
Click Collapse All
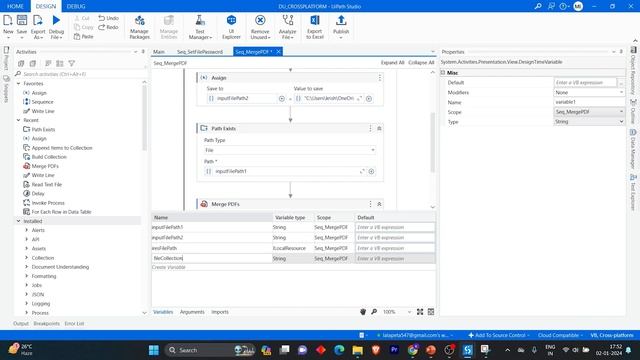coord(421,62)
